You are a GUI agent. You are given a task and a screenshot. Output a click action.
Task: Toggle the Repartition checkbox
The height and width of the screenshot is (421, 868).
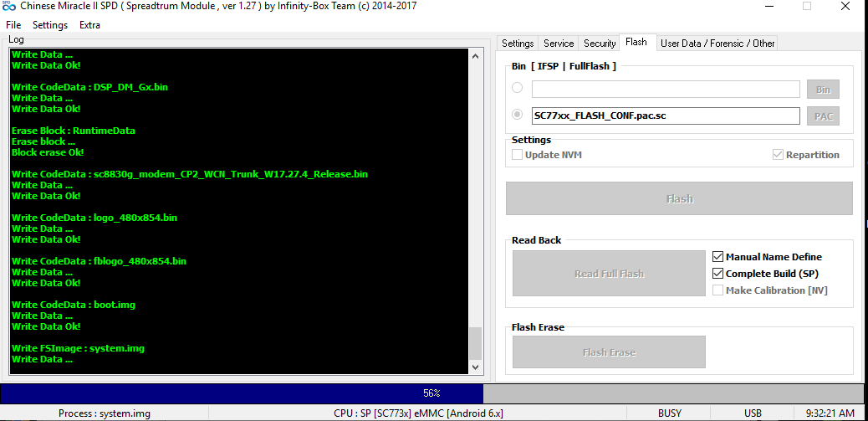(x=778, y=155)
